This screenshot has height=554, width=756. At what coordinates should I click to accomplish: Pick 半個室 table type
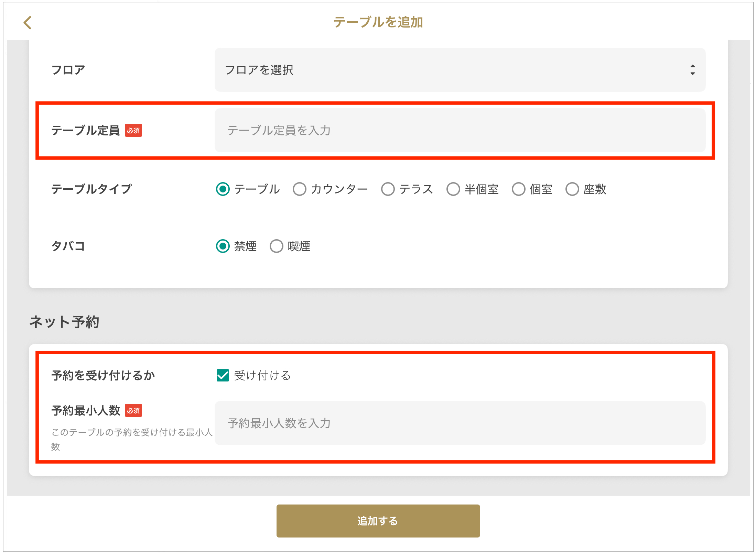pos(453,189)
